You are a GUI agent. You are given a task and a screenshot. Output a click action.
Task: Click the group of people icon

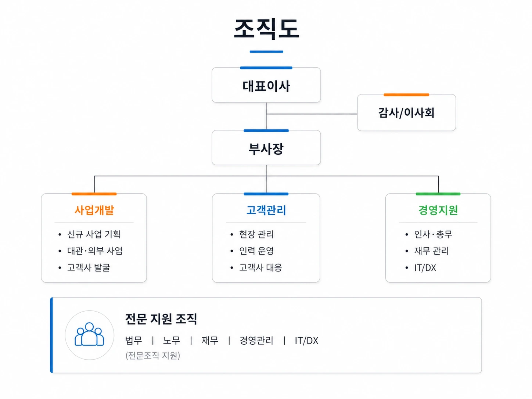click(x=89, y=334)
